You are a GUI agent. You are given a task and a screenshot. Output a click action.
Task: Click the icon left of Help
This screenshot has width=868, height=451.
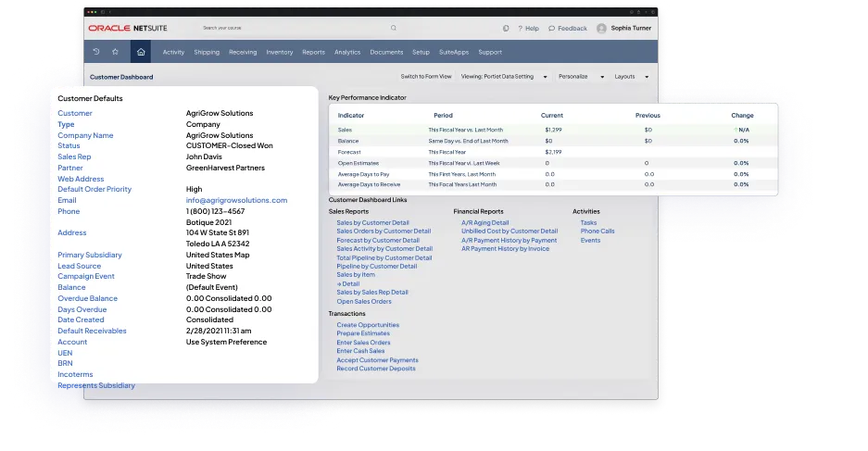pos(506,28)
